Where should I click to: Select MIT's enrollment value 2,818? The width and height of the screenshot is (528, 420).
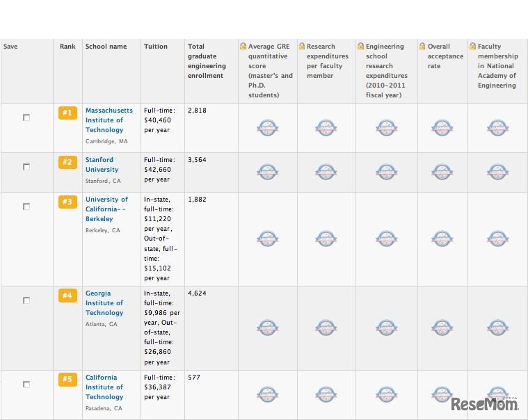point(197,111)
